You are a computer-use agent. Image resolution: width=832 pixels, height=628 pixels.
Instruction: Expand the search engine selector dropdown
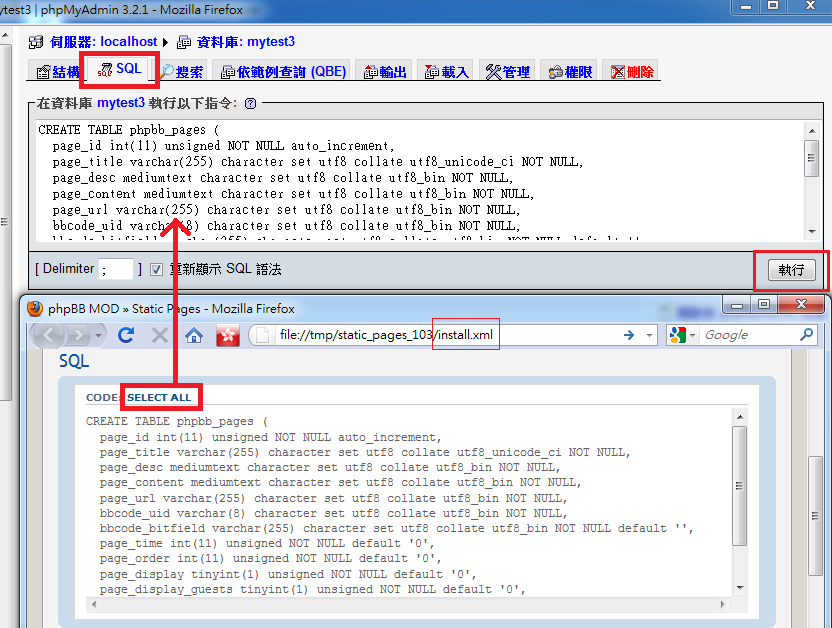tap(693, 335)
